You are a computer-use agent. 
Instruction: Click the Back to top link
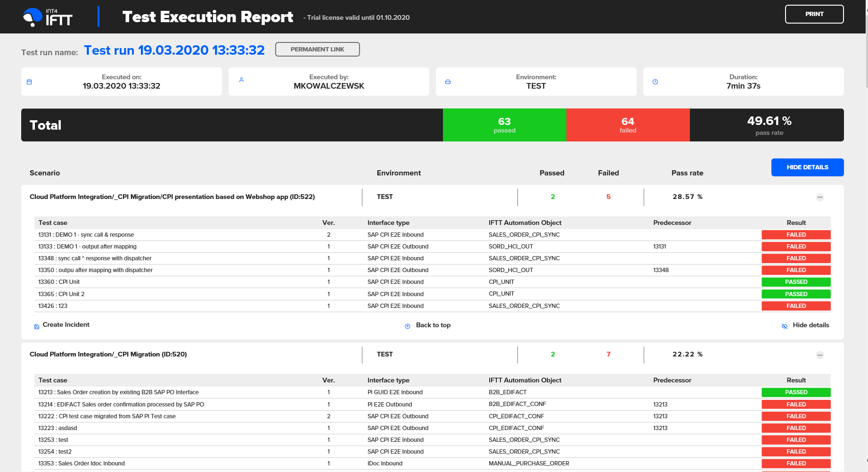tap(433, 325)
